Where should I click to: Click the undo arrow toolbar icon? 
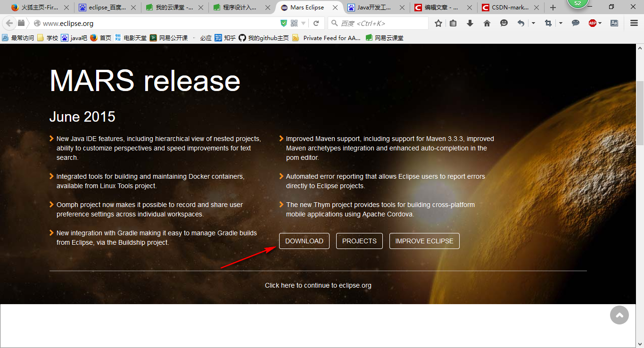pos(521,23)
